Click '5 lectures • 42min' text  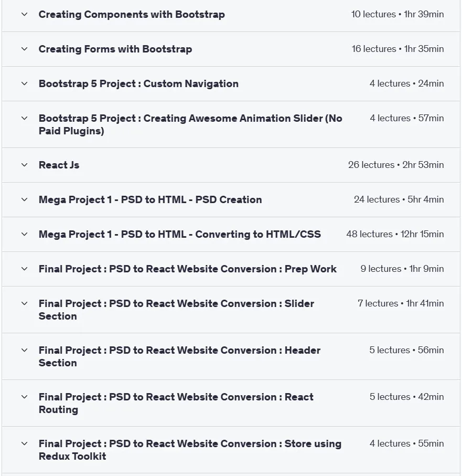click(x=407, y=397)
